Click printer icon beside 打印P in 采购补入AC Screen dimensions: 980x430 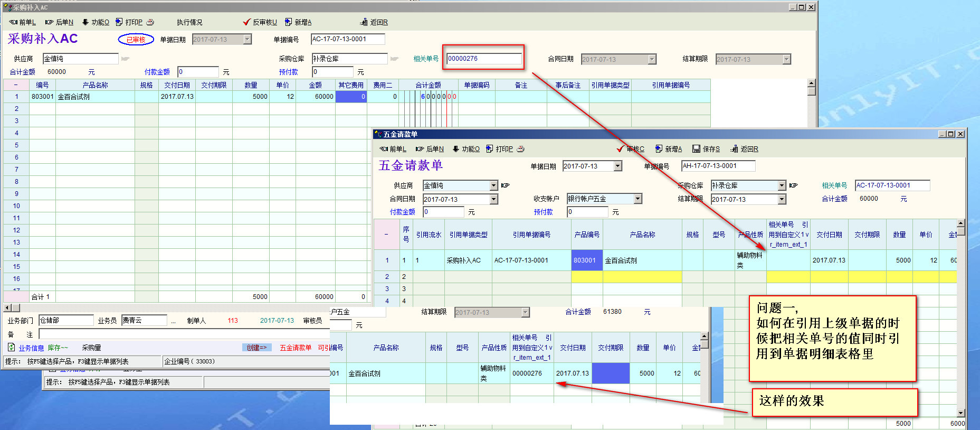click(150, 22)
